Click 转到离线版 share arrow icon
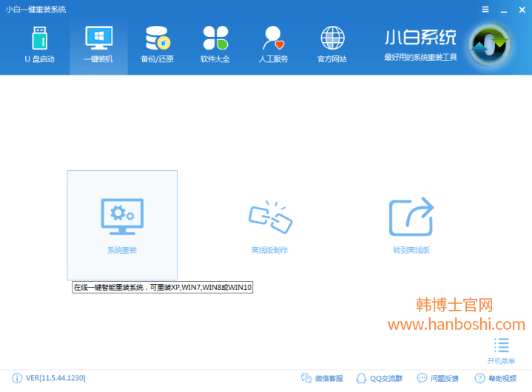 pyautogui.click(x=411, y=216)
